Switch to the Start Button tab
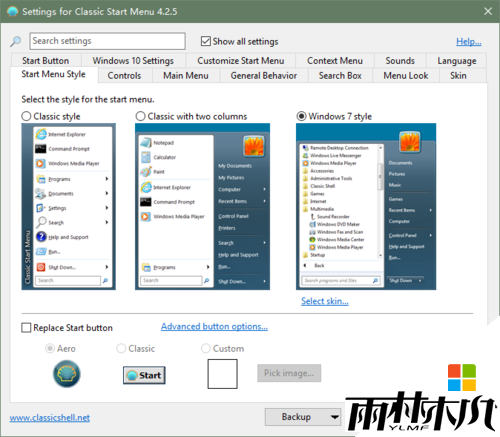 click(46, 61)
